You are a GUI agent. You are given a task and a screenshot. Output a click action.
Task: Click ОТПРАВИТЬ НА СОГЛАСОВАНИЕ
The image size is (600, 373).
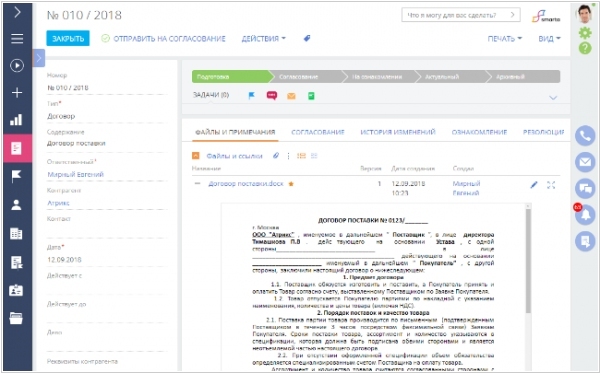tap(163, 39)
